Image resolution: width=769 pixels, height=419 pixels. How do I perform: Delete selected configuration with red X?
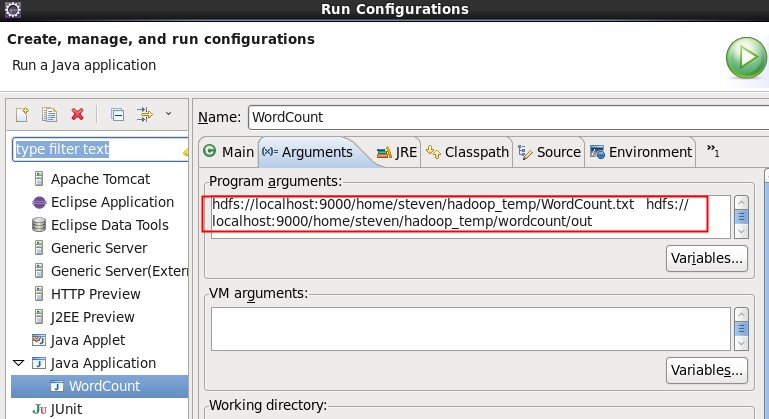point(77,114)
